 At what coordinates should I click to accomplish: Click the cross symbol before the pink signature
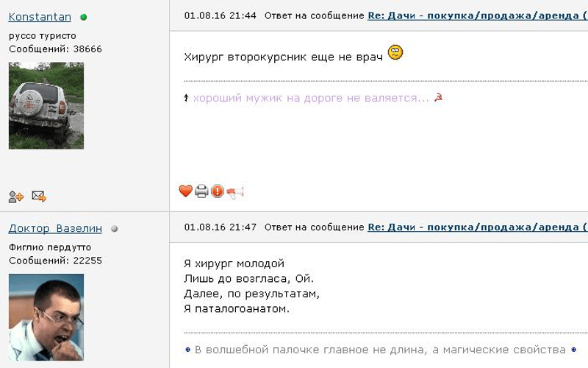[187, 98]
